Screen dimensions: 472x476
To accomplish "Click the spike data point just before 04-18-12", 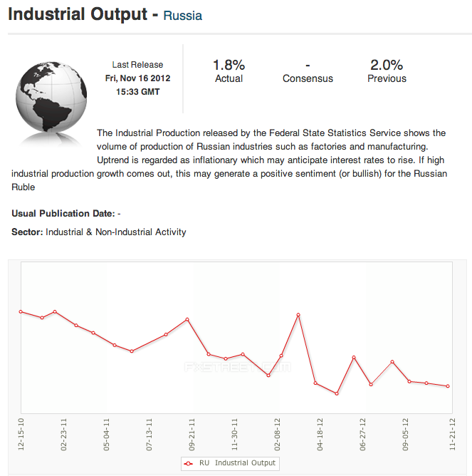I will click(x=298, y=314).
